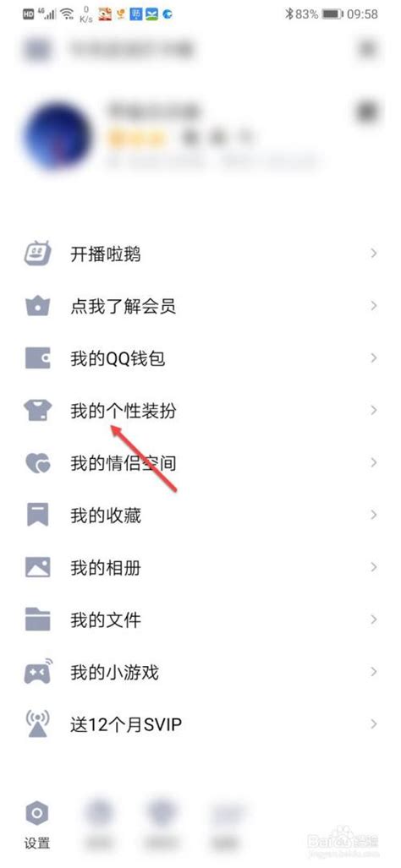This screenshot has height=868, width=401.
Task: Open the QQ wallet icon
Action: coord(38,358)
